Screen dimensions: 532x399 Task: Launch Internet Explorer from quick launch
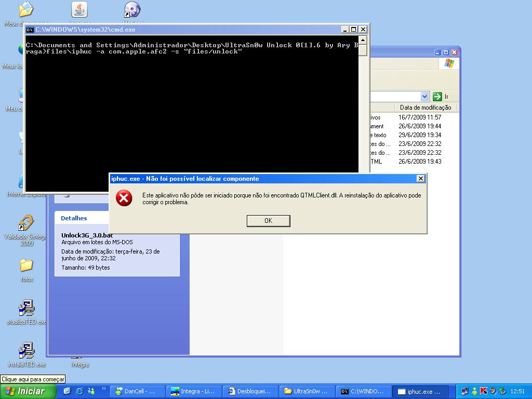[x=79, y=391]
